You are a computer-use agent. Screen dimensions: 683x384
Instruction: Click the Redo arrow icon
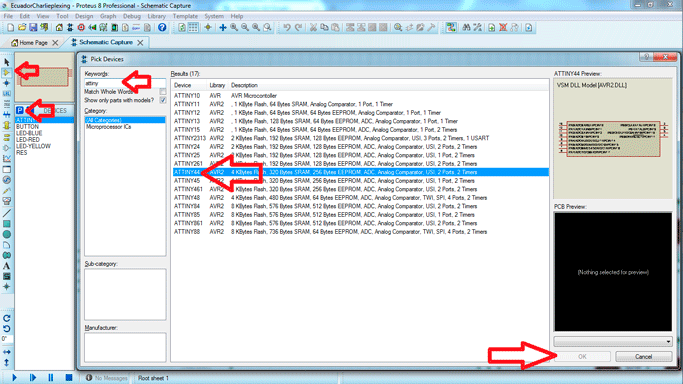coord(298,27)
